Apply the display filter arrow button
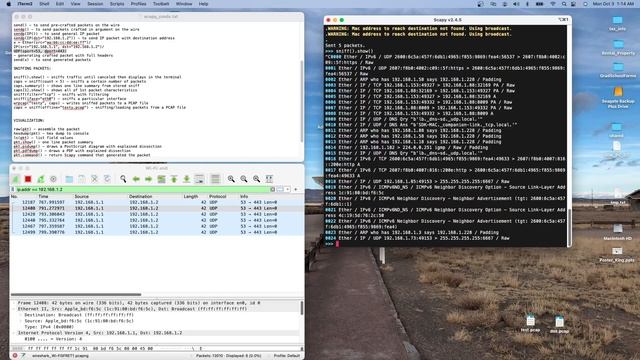Screen dimensions: 640x360 [x=280, y=189]
